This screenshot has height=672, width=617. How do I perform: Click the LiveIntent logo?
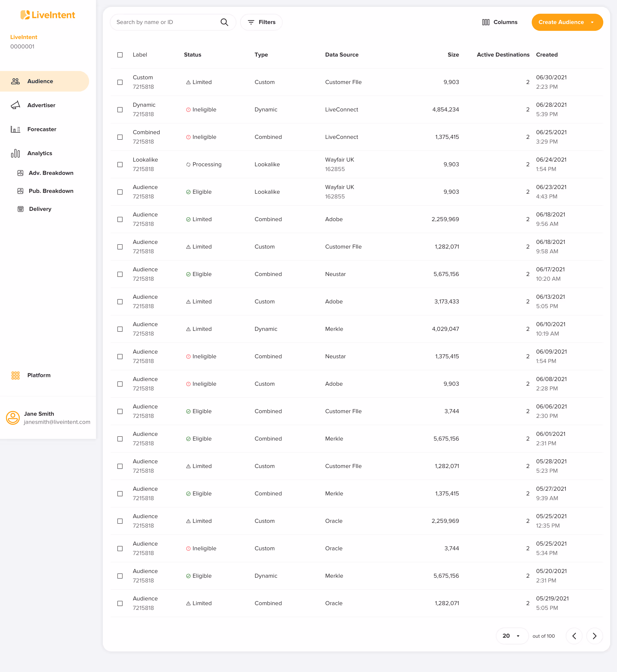pos(48,15)
